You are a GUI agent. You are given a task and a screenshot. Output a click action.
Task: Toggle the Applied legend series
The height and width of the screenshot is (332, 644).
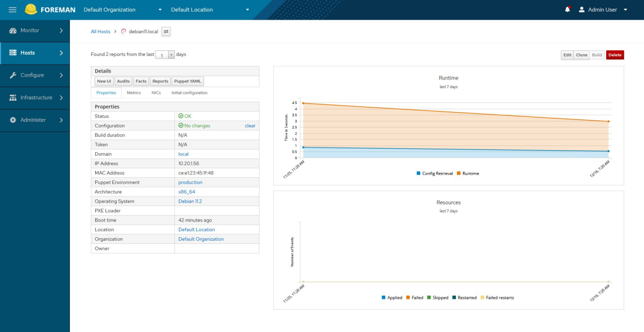tap(391, 298)
